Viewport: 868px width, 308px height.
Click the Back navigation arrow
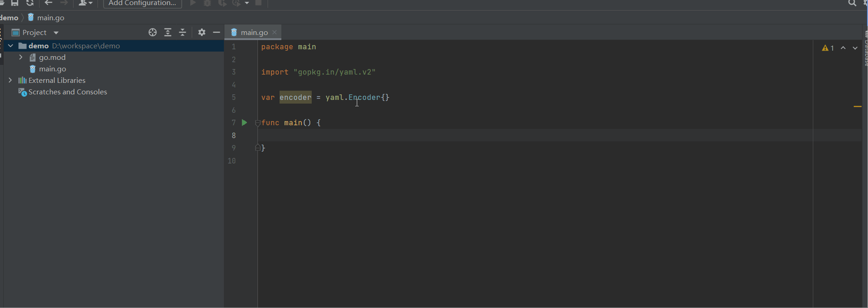(x=48, y=3)
